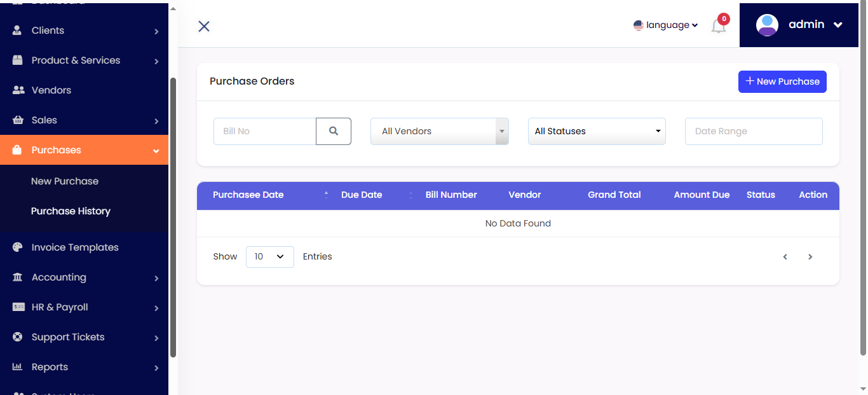Open the admin account dropdown arrow
The width and height of the screenshot is (868, 395).
click(x=837, y=25)
